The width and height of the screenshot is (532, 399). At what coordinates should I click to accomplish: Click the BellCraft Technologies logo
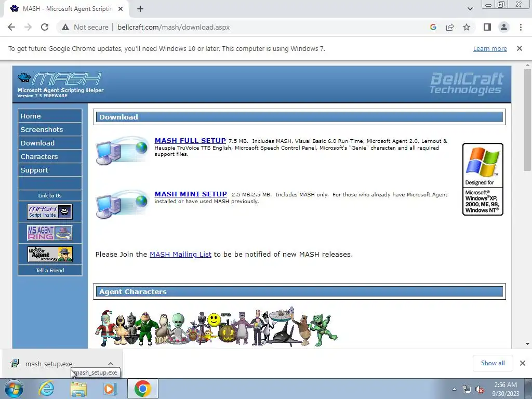click(x=467, y=83)
